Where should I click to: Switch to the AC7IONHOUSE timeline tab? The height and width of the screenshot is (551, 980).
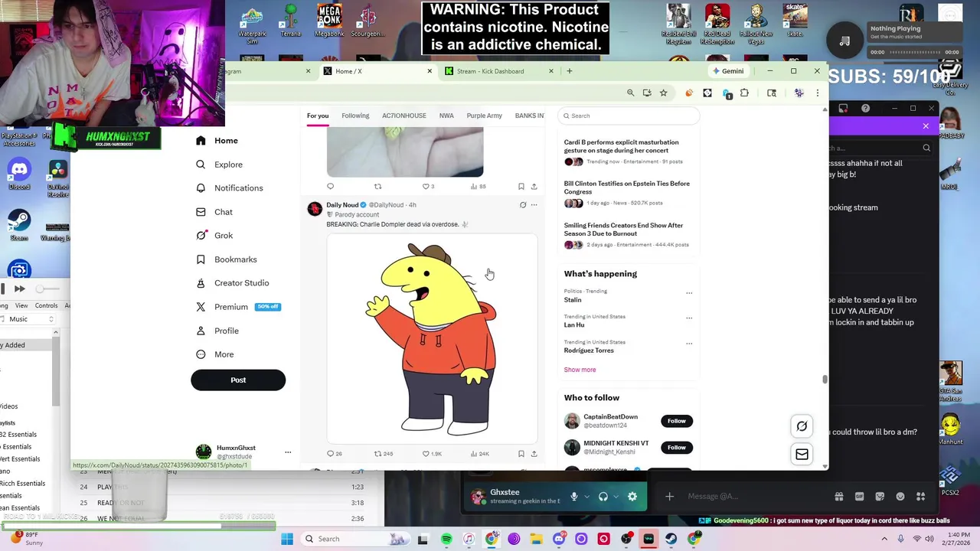[404, 116]
